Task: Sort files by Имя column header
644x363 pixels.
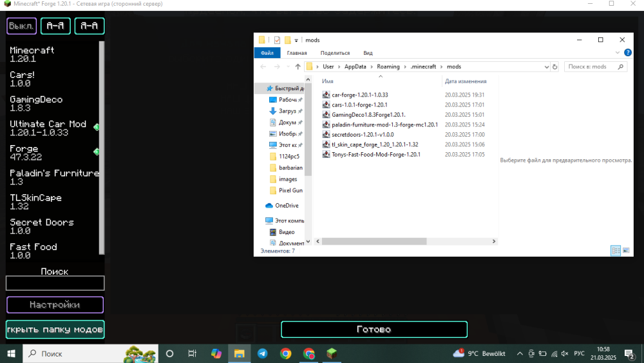Action: [328, 81]
